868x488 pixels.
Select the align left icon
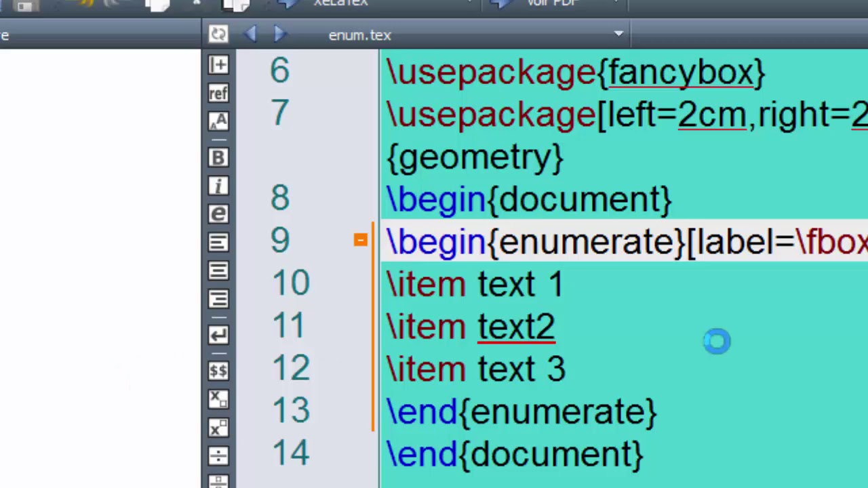218,243
